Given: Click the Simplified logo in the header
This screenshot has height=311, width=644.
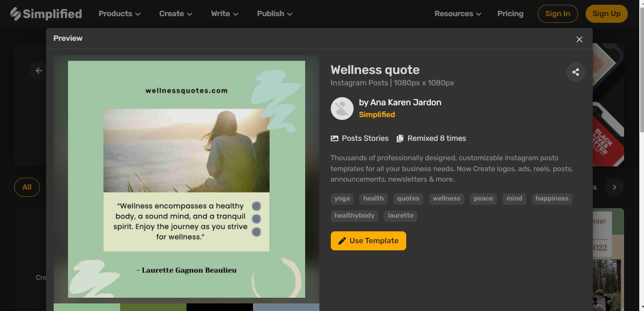Looking at the screenshot, I should click(46, 14).
